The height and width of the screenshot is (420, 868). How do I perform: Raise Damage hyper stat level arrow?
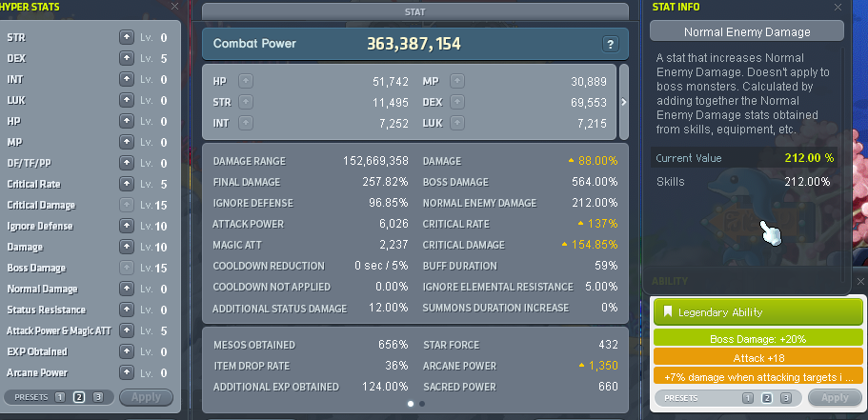127,247
